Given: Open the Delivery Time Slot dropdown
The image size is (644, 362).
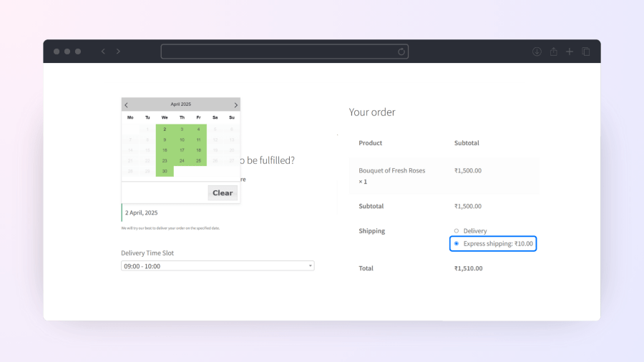Looking at the screenshot, I should tap(218, 266).
